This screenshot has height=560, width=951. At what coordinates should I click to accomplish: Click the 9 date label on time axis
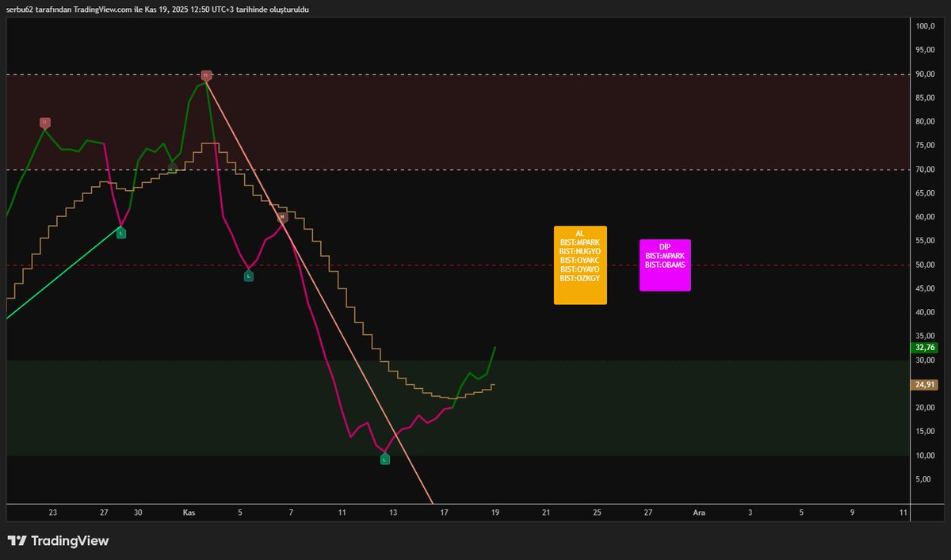pyautogui.click(x=852, y=512)
